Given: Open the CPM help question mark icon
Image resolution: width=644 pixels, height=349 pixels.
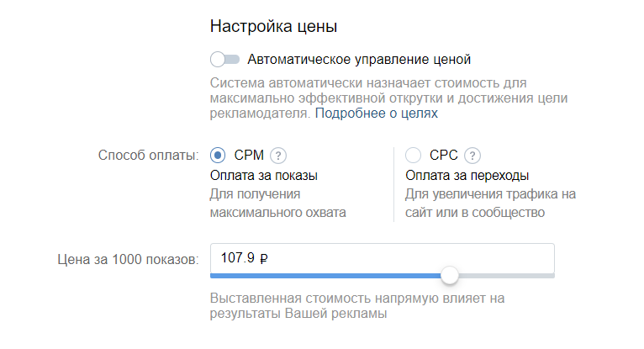Looking at the screenshot, I should tap(278, 156).
